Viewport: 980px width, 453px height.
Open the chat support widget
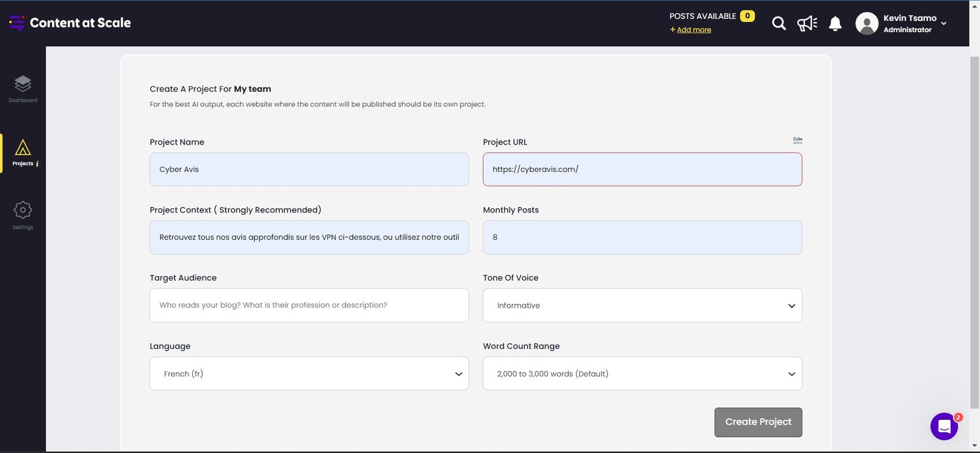coord(944,426)
